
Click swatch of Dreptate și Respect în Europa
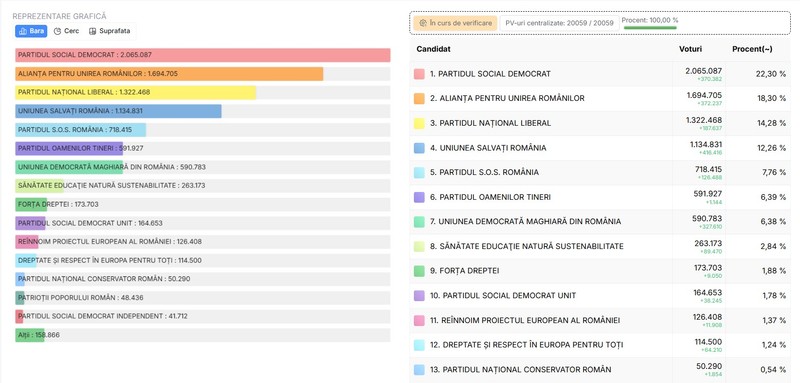pos(419,345)
